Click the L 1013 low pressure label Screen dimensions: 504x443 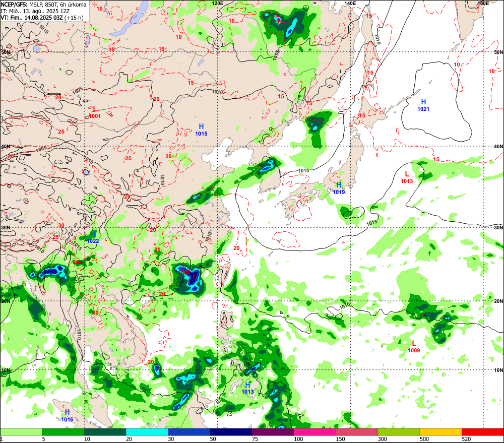click(x=407, y=177)
